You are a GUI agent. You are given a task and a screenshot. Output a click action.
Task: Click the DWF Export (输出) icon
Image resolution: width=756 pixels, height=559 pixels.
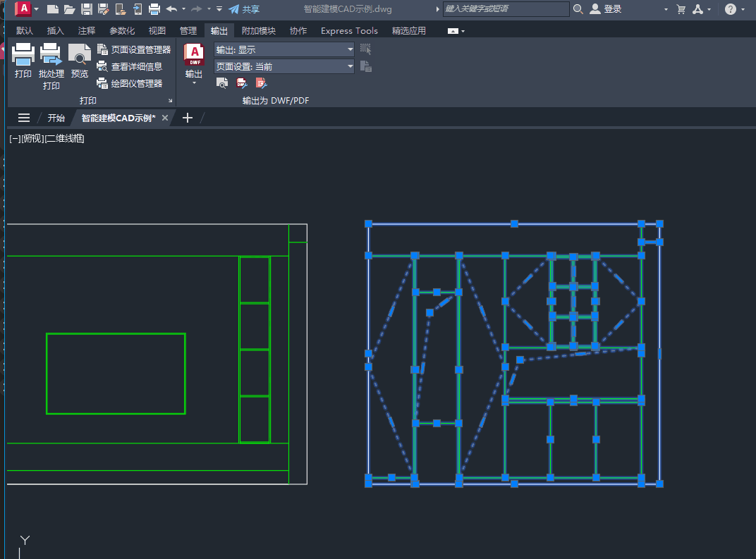point(193,56)
